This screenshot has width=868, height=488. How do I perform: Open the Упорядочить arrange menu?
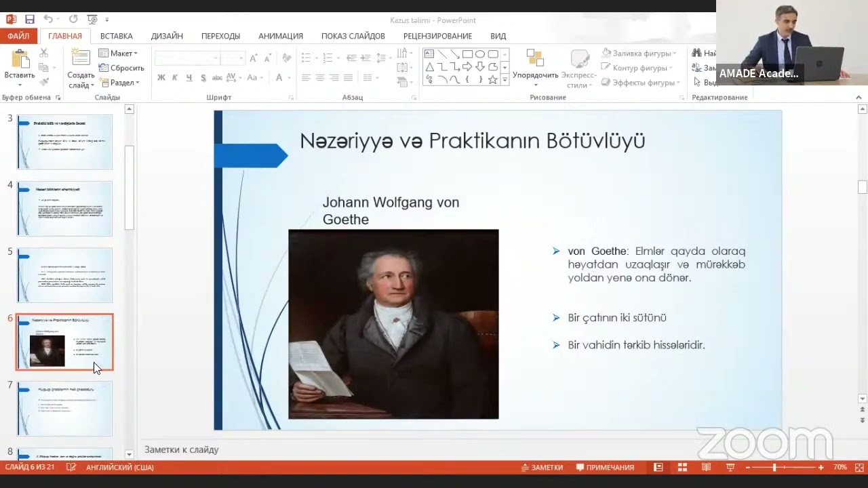click(535, 68)
